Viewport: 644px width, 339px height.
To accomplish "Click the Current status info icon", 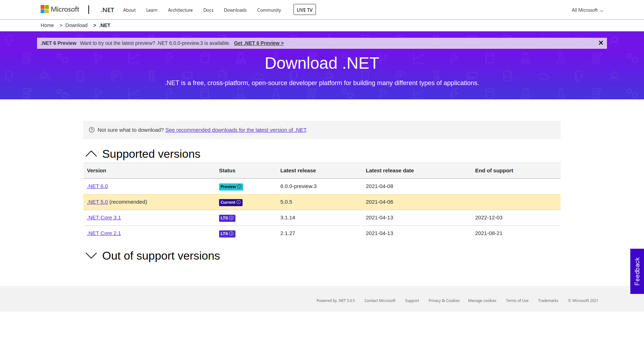I will pos(239,202).
